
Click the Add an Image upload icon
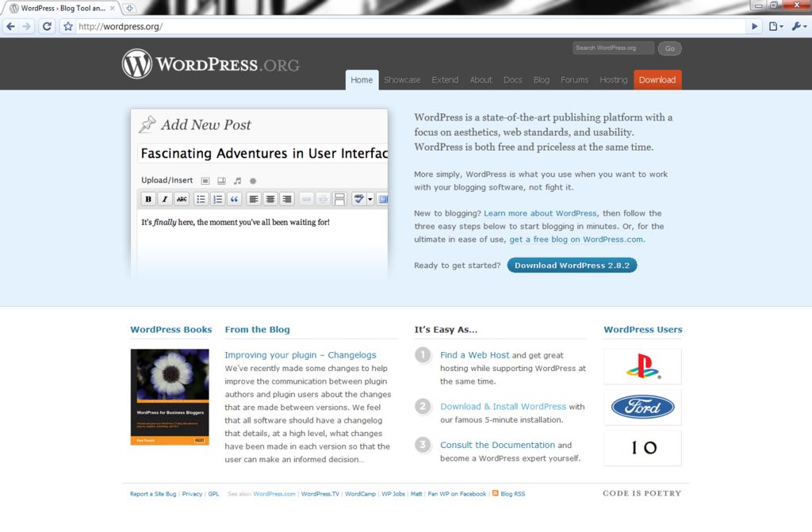205,181
